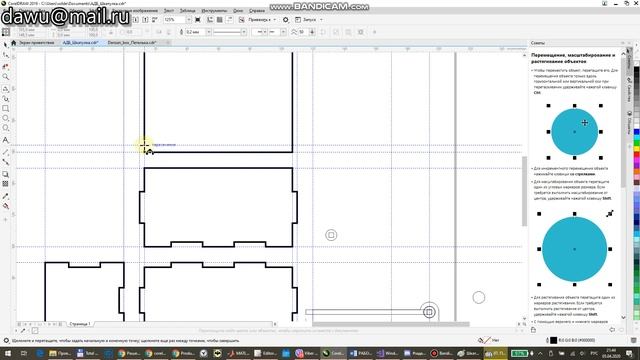Select the Text tool
Image resolution: width=640 pixels, height=360 pixels.
click(x=5, y=140)
